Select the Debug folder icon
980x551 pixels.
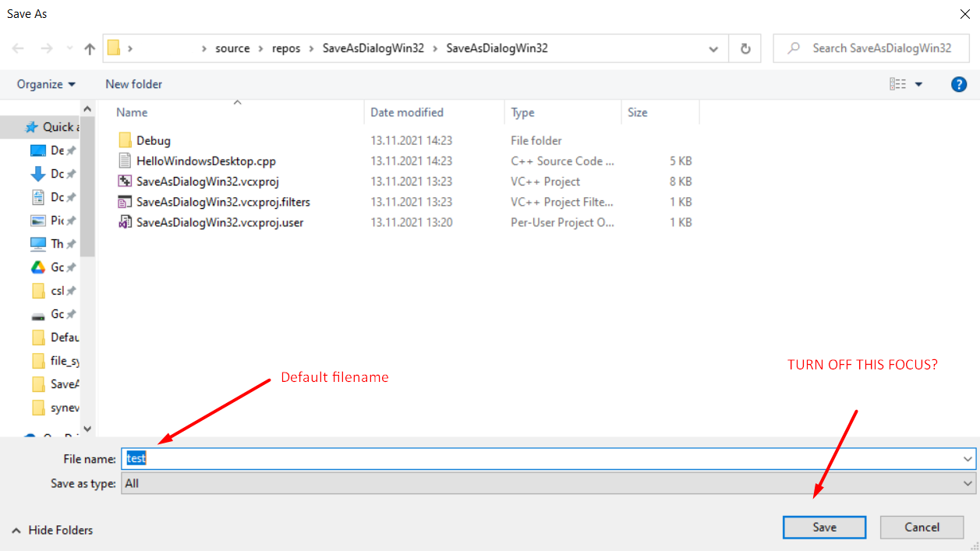coord(126,140)
